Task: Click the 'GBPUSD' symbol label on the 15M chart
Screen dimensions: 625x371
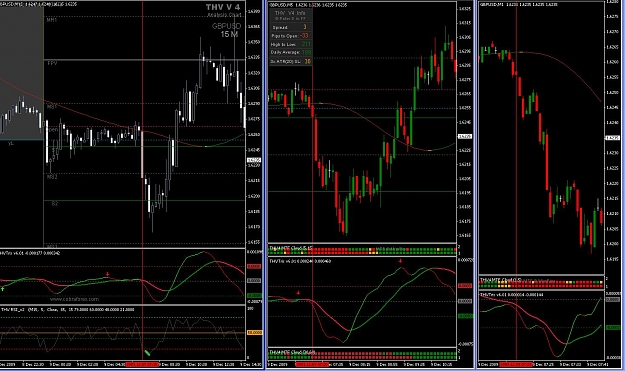Action: (x=226, y=26)
